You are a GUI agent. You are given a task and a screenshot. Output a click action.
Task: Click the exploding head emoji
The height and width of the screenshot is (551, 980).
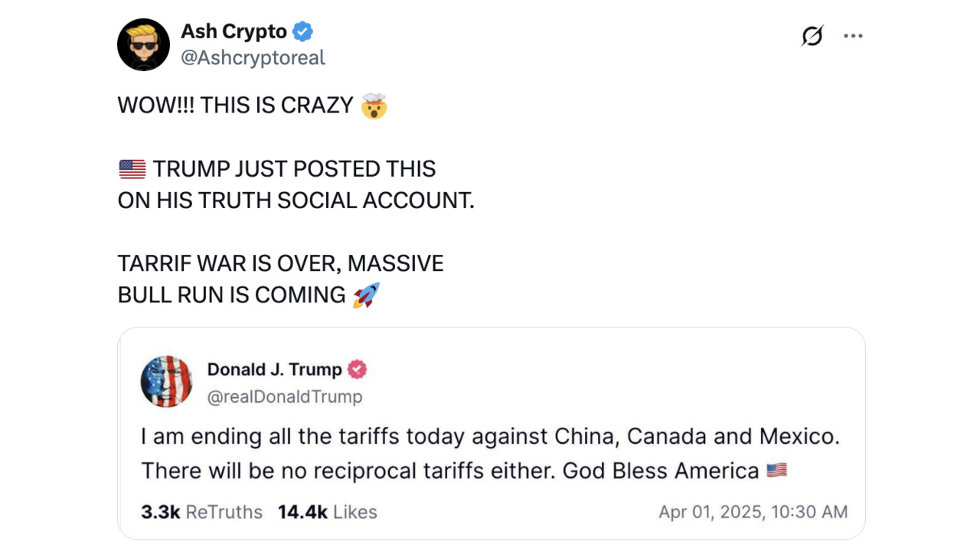click(x=374, y=105)
